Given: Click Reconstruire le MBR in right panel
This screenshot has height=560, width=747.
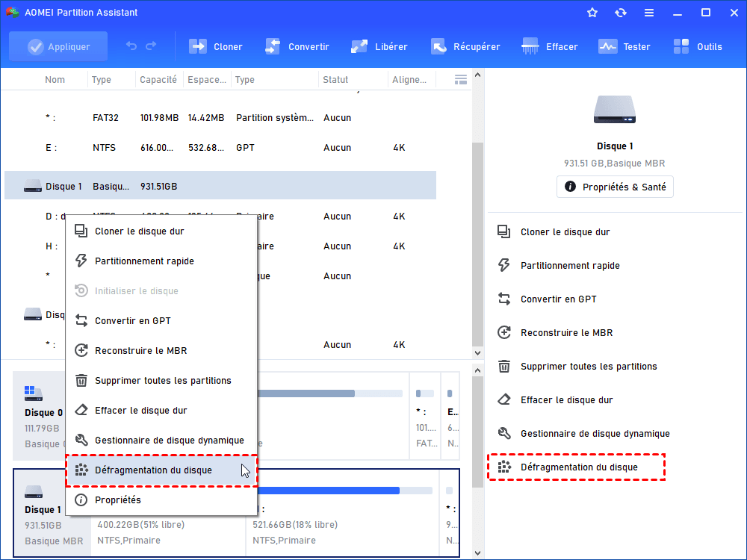Looking at the screenshot, I should click(x=566, y=333).
